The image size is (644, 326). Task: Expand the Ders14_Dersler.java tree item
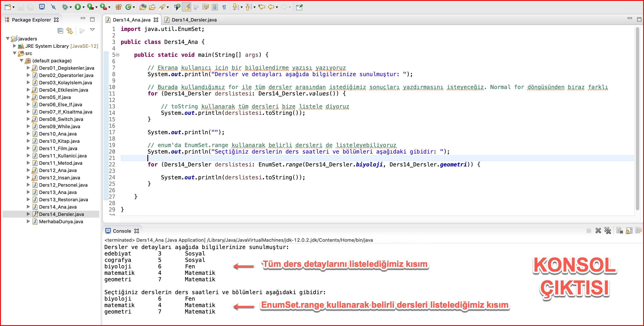click(28, 214)
